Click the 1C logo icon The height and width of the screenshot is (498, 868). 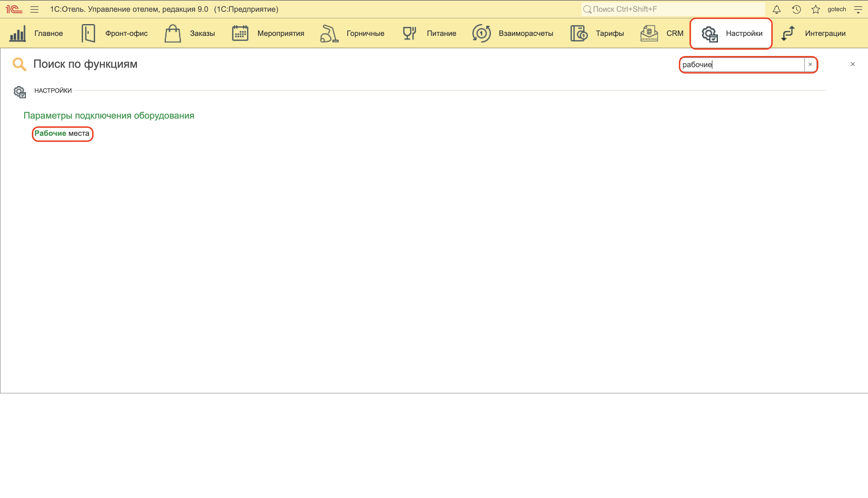coord(14,9)
